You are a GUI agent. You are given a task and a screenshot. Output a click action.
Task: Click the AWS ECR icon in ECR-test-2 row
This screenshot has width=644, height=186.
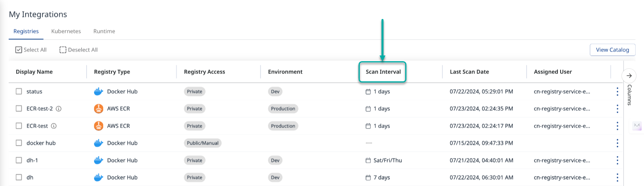pyautogui.click(x=98, y=109)
